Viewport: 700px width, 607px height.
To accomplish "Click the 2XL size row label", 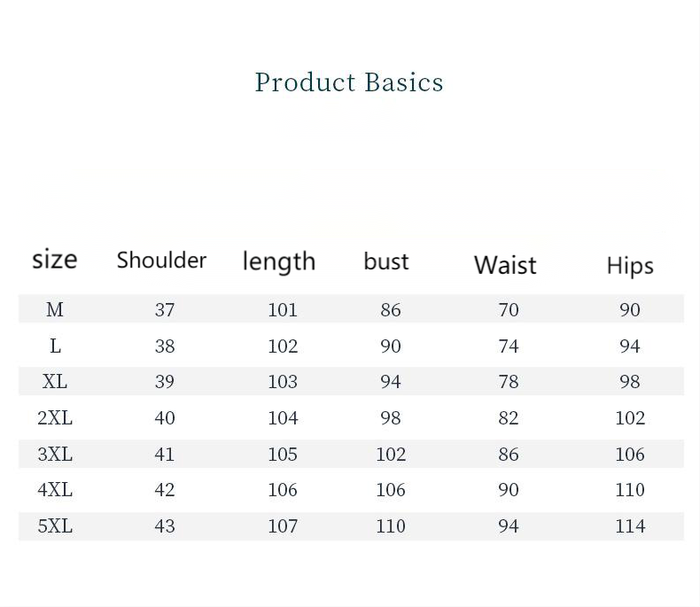I will [55, 418].
